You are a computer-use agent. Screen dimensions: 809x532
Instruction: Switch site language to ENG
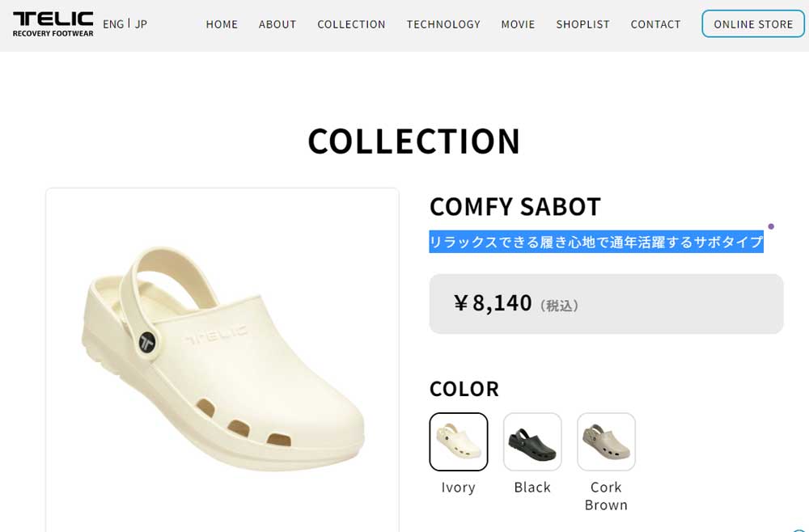[113, 23]
